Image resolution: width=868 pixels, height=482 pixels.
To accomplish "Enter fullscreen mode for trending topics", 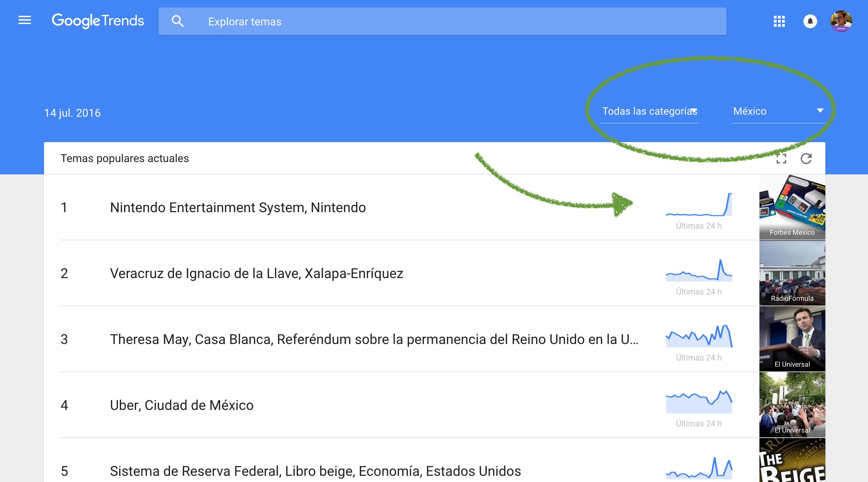I will click(781, 159).
